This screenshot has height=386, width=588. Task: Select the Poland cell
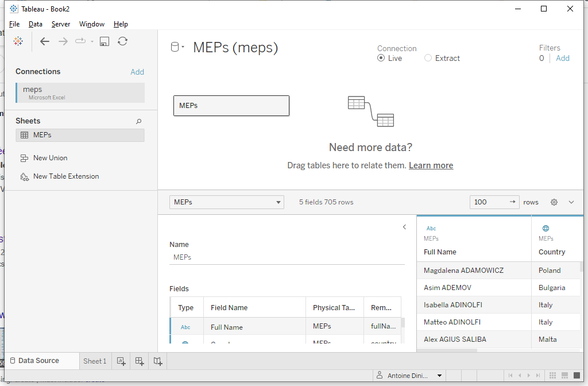(556, 271)
